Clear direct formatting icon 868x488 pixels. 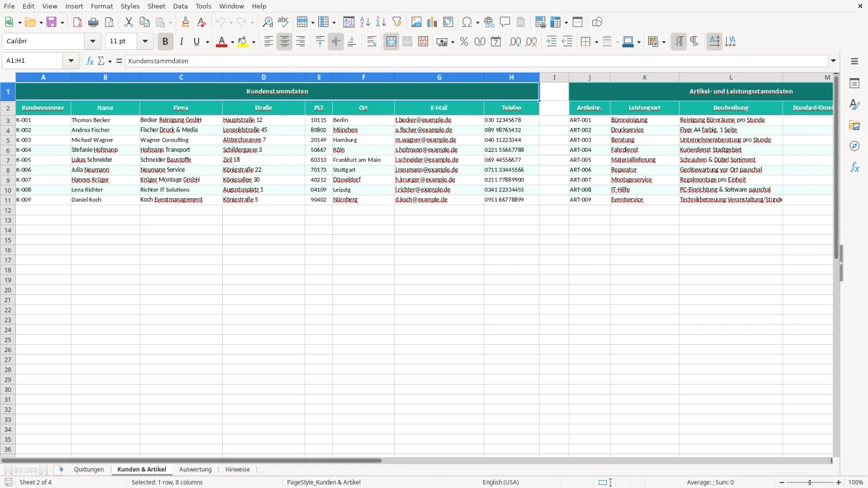coord(201,22)
